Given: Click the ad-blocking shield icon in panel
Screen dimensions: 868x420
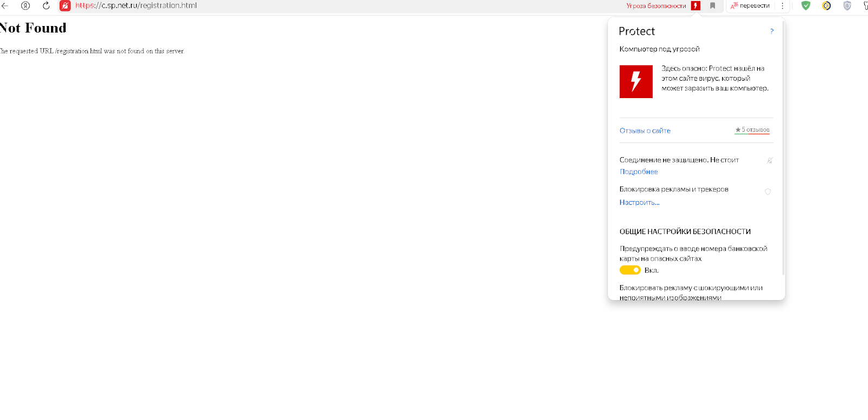Looking at the screenshot, I should click(768, 191).
